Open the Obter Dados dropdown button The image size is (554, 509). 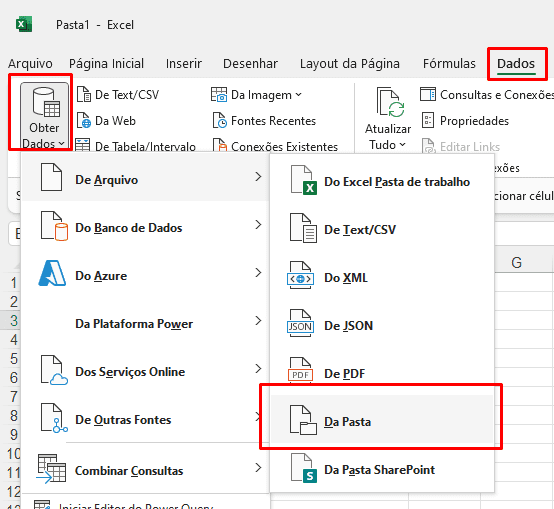[x=44, y=117]
